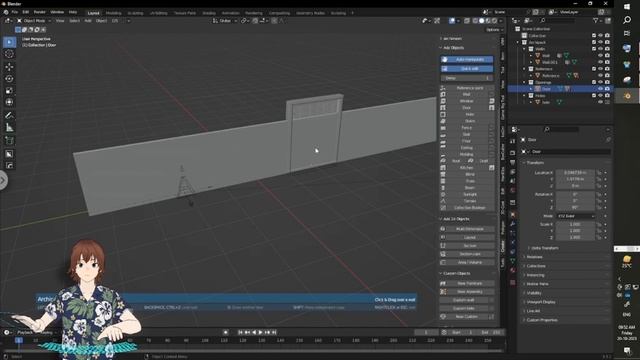The image size is (640, 360).
Task: Click the timeline playhead marker
Action: click(x=19, y=340)
